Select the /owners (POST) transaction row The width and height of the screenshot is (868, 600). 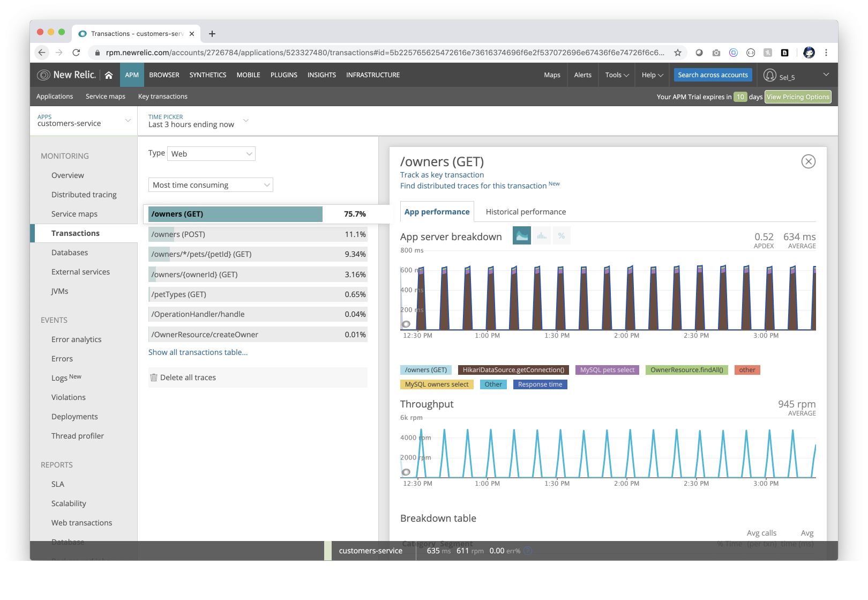(258, 234)
